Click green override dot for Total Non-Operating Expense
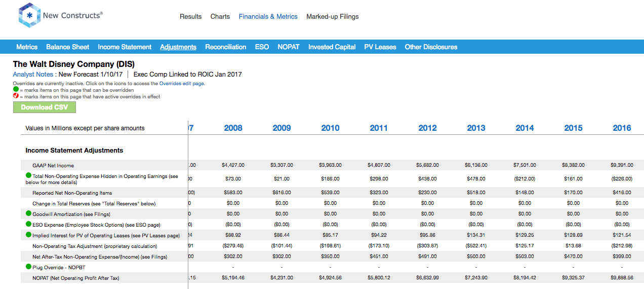644x289 pixels. pyautogui.click(x=29, y=175)
